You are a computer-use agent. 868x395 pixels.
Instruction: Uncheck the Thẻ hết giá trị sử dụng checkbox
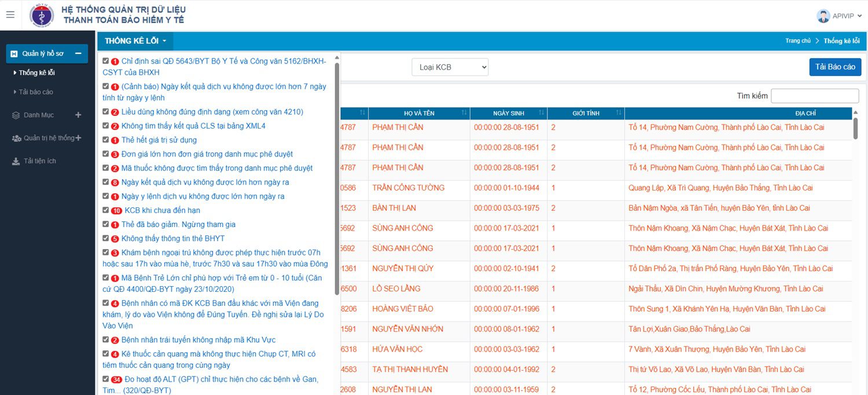click(x=106, y=140)
